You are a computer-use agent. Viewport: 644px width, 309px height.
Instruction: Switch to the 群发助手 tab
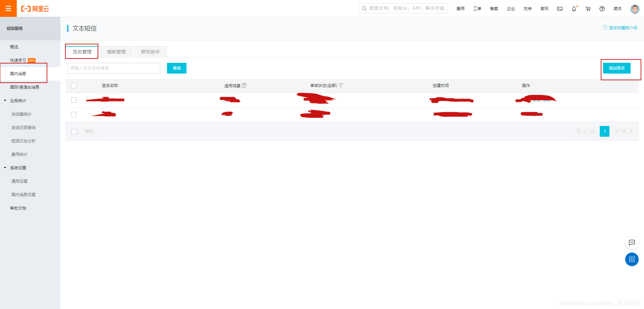pos(150,51)
